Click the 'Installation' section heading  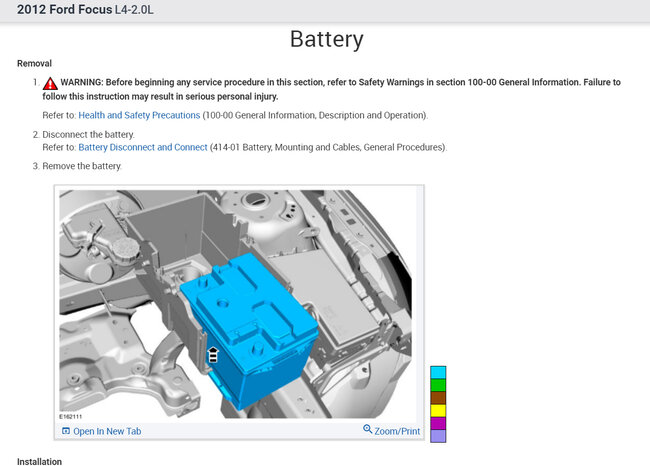[x=39, y=461]
